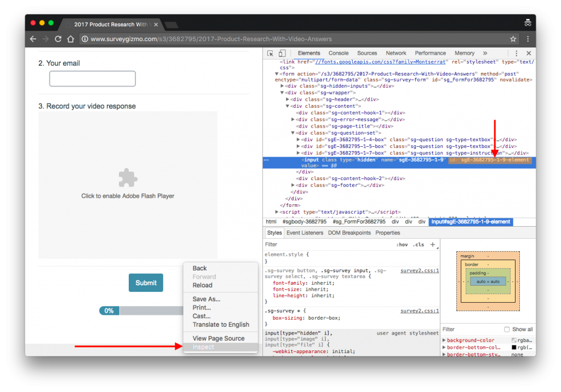The width and height of the screenshot is (561, 392).
Task: Click the home icon in toolbar
Action: pos(71,39)
